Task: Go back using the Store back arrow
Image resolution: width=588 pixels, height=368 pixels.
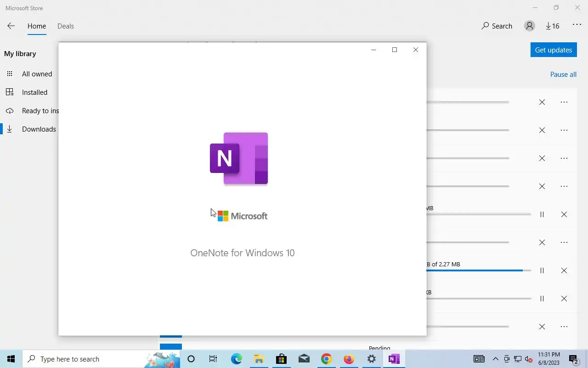Action: point(11,26)
